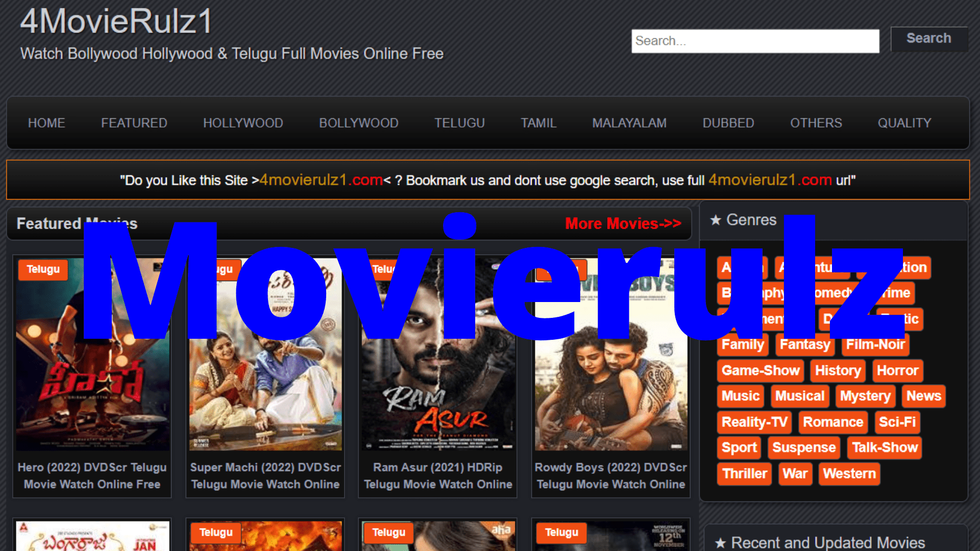The width and height of the screenshot is (980, 551).
Task: Open the Hero (2022) movie poster
Action: (92, 355)
